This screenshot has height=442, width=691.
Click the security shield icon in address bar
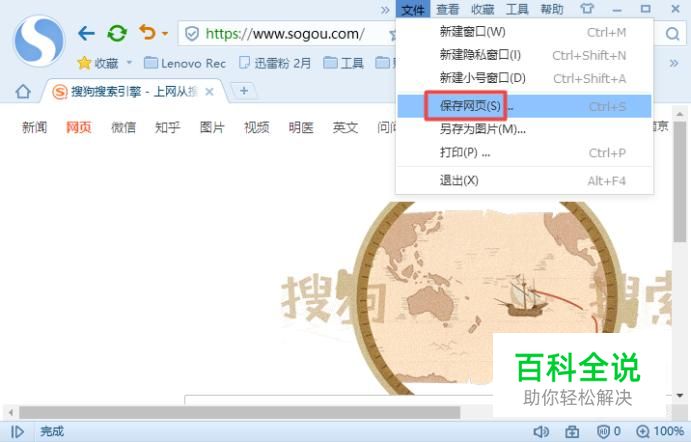192,33
